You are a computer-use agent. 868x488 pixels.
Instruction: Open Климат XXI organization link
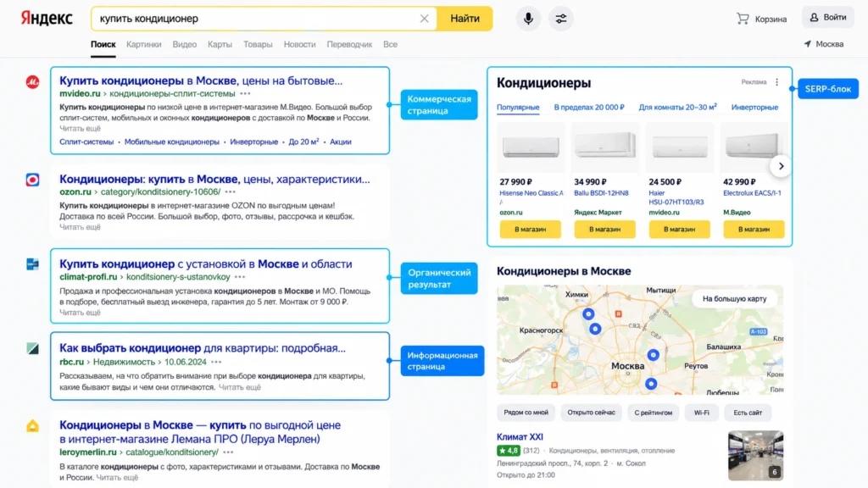point(520,437)
